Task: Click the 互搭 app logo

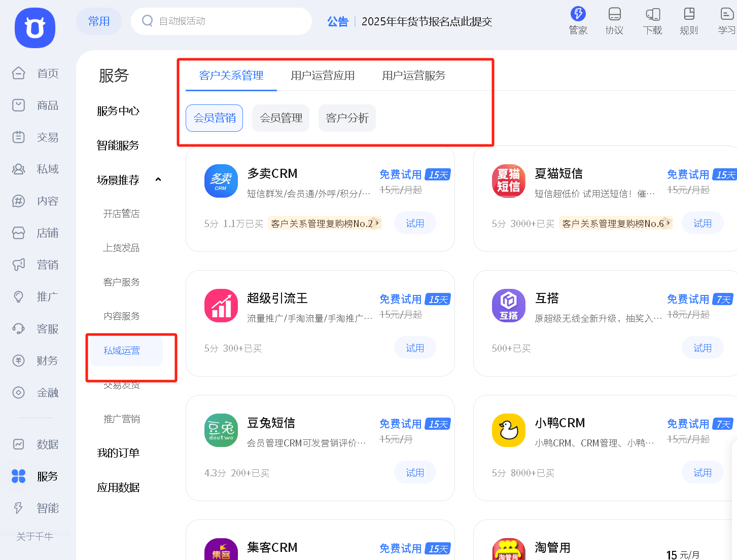Action: (x=509, y=306)
